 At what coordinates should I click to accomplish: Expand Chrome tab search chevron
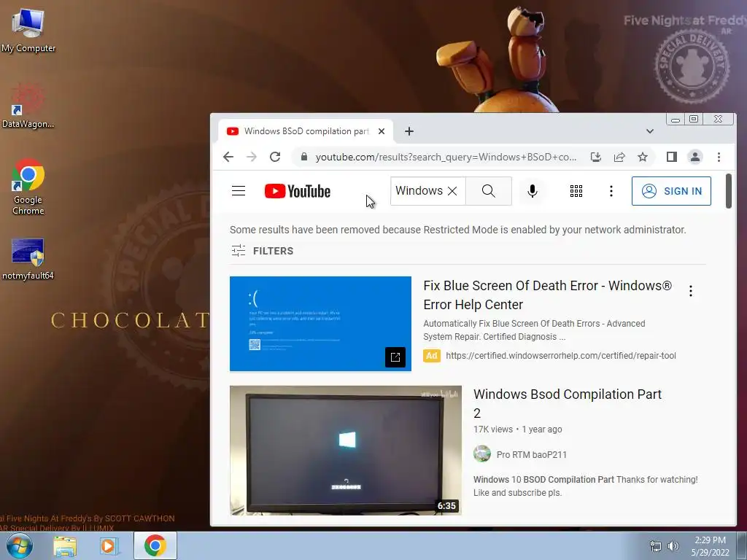(x=650, y=131)
